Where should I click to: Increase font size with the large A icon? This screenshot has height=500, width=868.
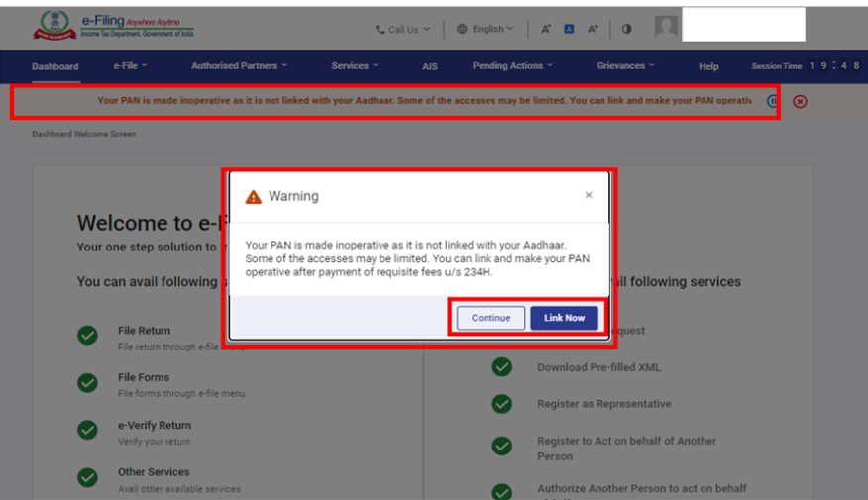pyautogui.click(x=593, y=30)
